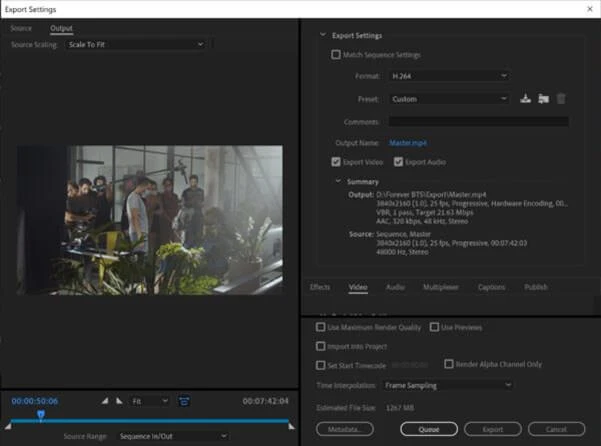Enable Match Sequence Settings checkbox
The width and height of the screenshot is (601, 446).
(336, 54)
